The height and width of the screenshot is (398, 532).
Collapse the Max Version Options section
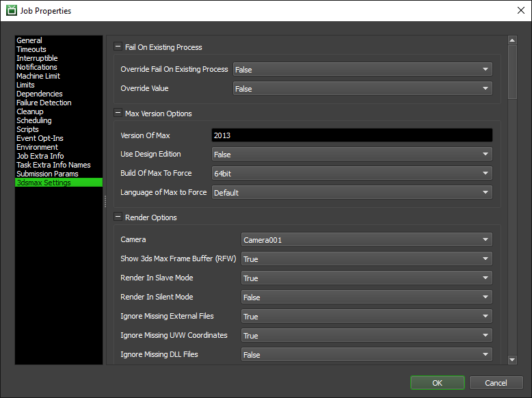tap(118, 114)
